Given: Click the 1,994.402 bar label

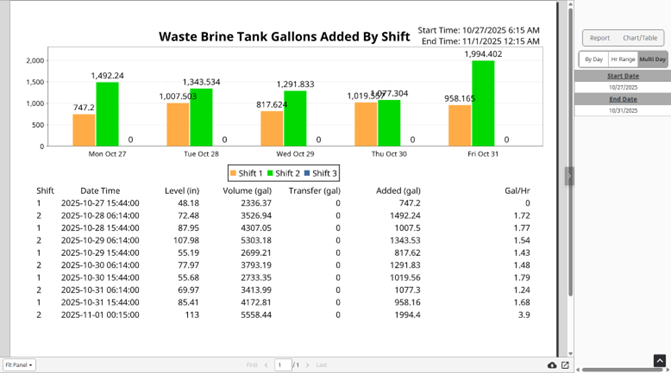Looking at the screenshot, I should (x=483, y=54).
